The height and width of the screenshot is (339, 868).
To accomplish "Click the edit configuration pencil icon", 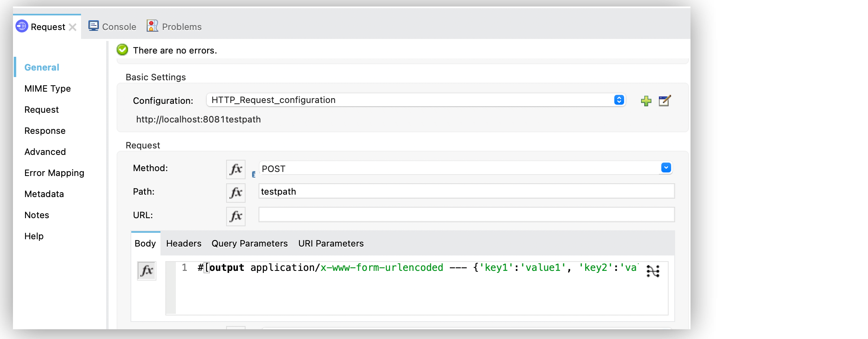I will (665, 101).
